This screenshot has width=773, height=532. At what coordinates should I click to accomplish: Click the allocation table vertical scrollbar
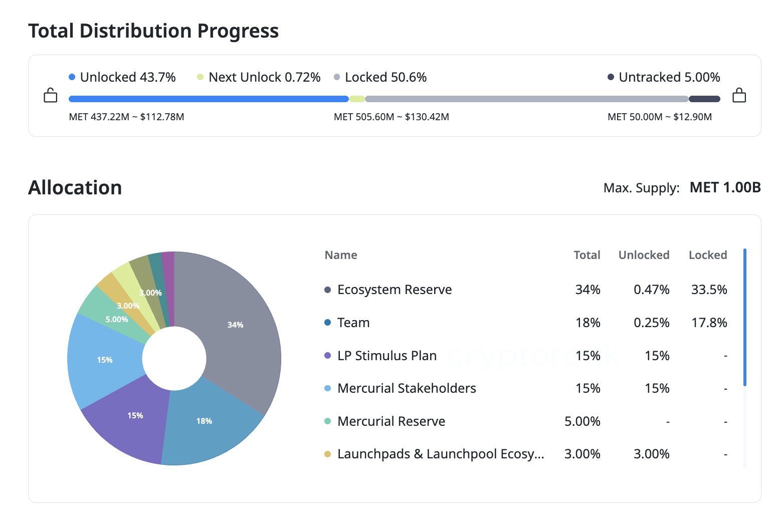(745, 317)
